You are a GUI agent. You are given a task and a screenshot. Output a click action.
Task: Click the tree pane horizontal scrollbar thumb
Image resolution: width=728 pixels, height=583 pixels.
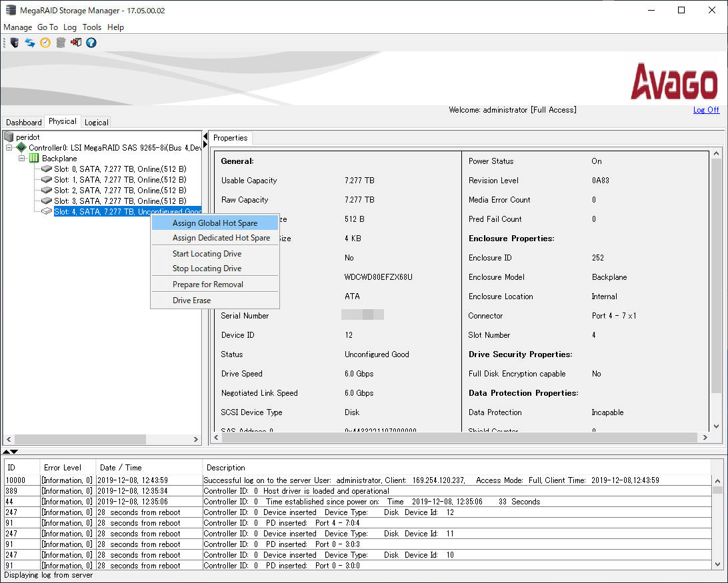[80, 439]
